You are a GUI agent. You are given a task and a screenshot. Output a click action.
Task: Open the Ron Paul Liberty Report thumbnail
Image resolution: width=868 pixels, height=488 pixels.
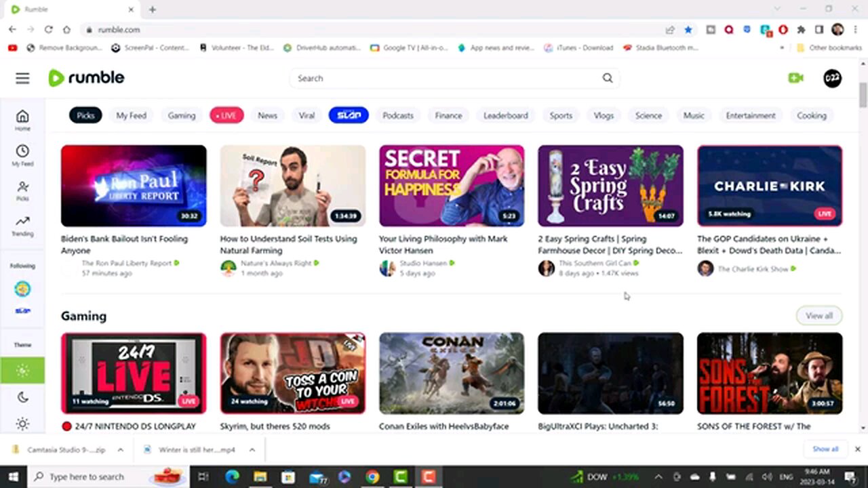click(134, 186)
